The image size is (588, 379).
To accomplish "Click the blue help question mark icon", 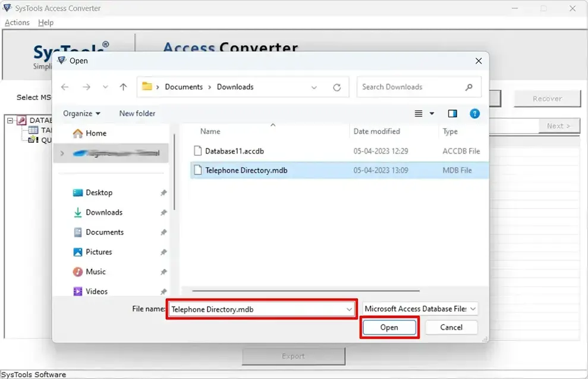I will (x=474, y=114).
